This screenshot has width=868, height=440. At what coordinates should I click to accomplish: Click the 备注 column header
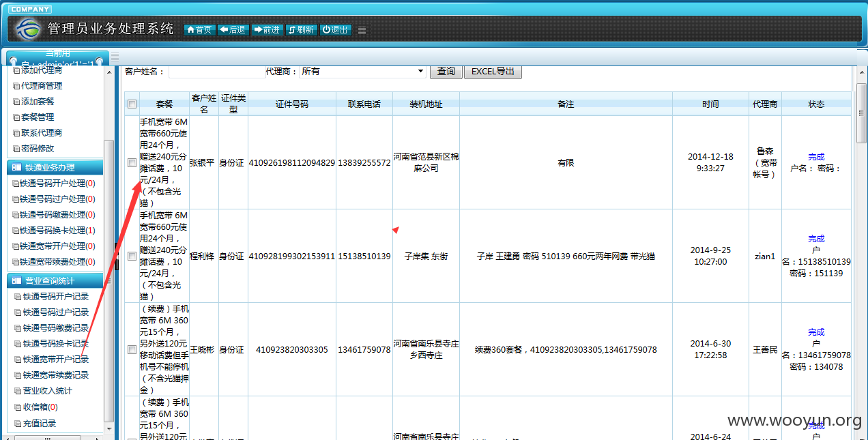tap(566, 104)
